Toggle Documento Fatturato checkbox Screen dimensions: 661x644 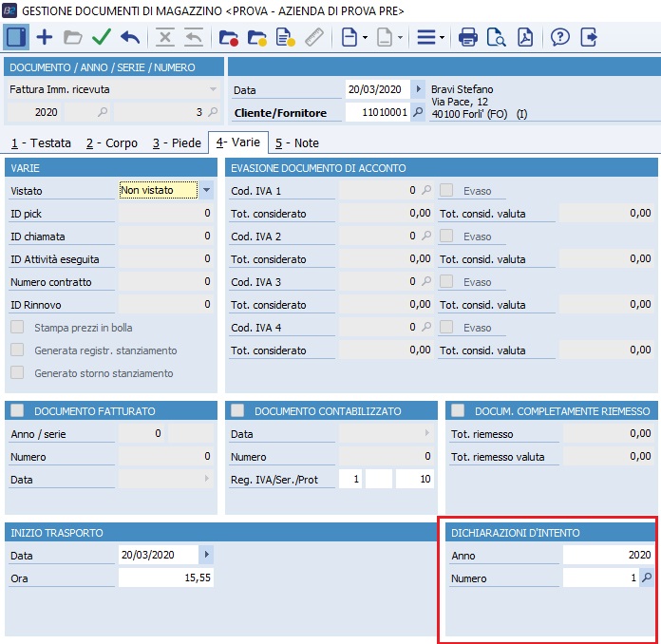click(x=17, y=410)
